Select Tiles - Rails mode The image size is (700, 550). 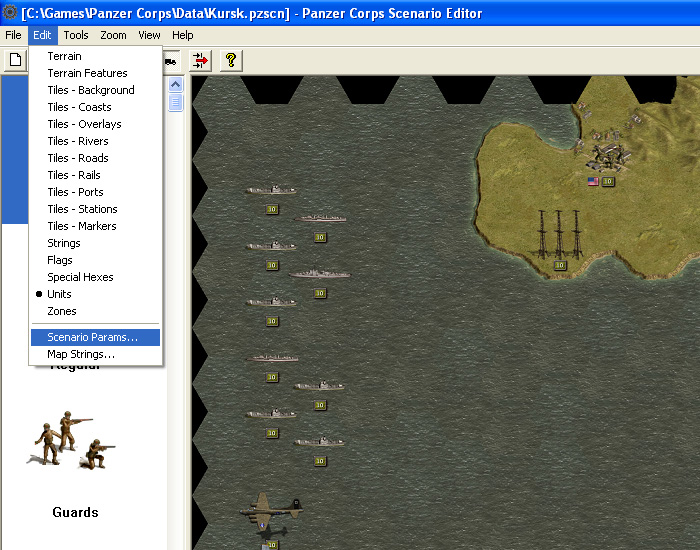(x=96, y=175)
